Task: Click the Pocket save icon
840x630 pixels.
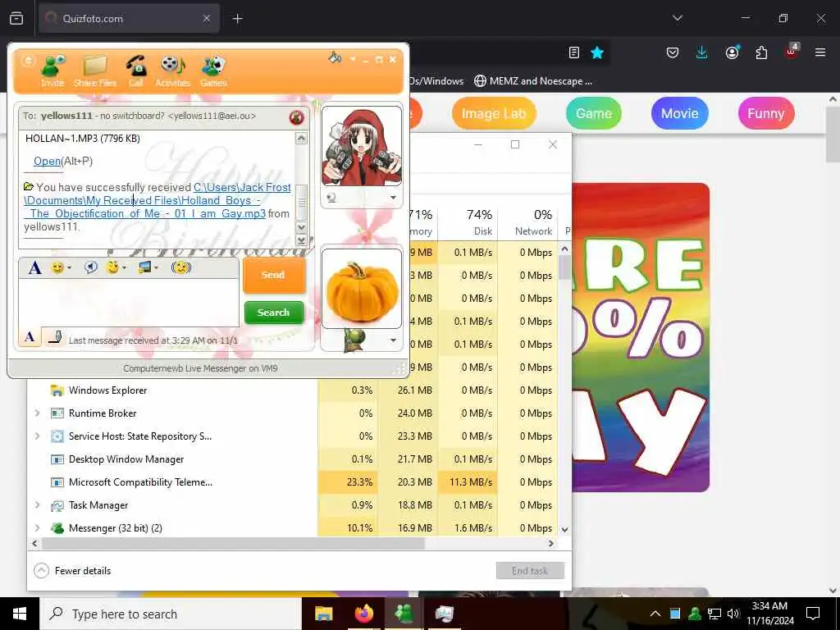Action: coord(673,52)
